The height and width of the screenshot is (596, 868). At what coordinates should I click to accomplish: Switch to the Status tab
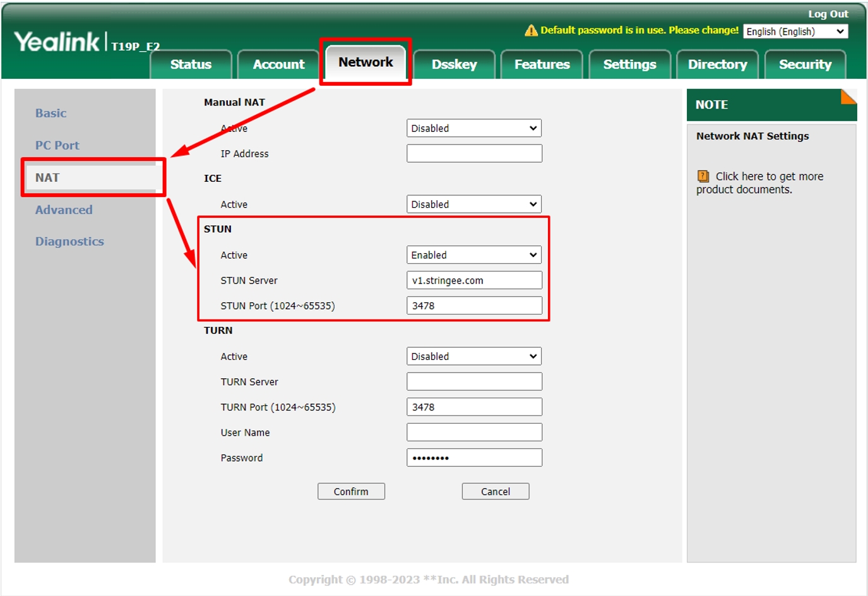coord(191,64)
